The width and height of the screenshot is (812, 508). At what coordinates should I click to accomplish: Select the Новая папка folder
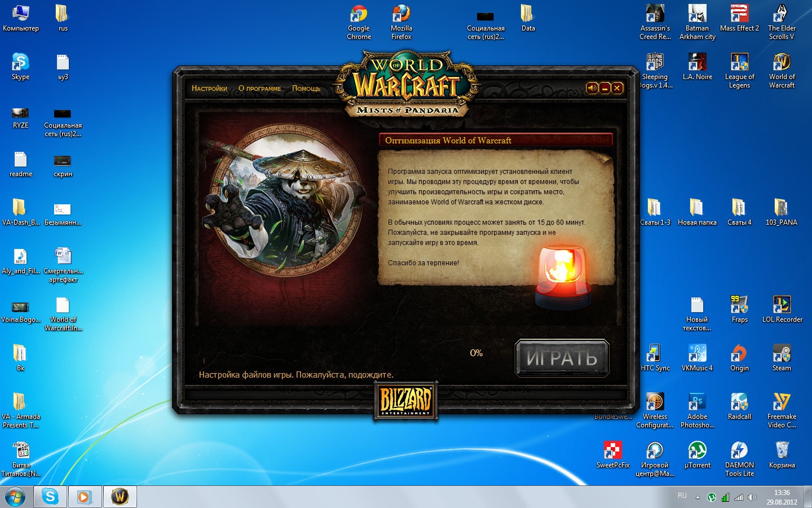pos(698,213)
